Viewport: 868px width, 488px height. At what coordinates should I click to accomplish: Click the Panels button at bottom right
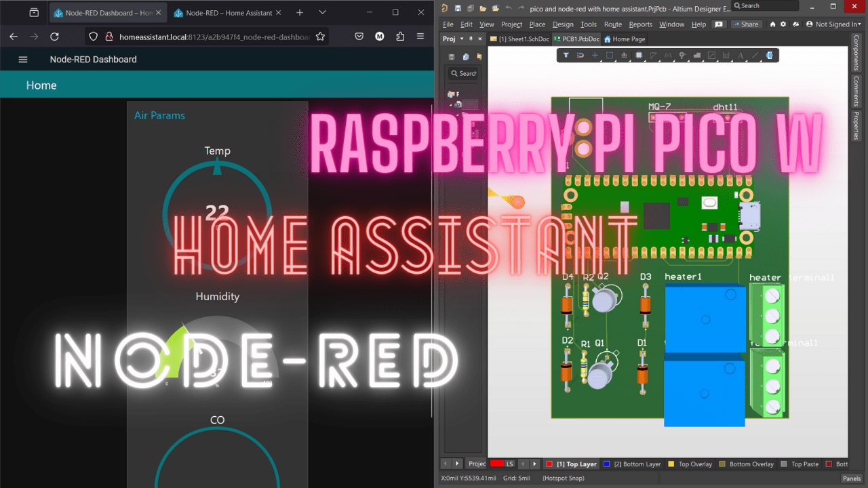851,478
